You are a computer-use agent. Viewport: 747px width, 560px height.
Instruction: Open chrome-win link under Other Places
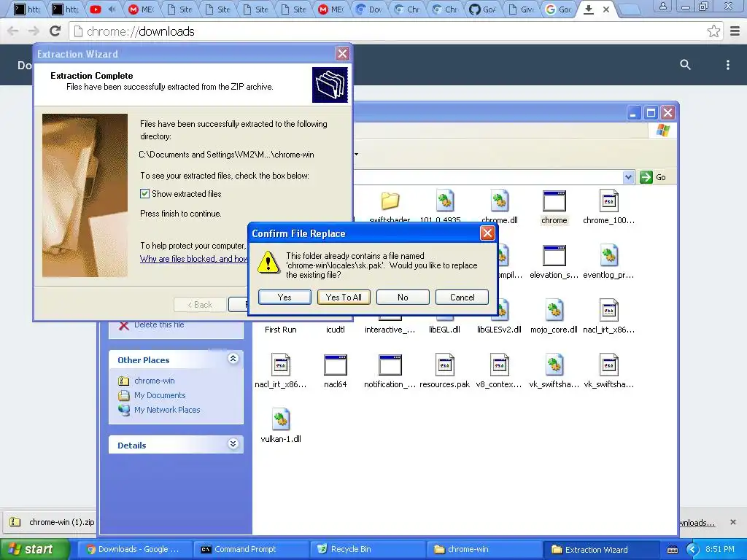[x=155, y=381]
